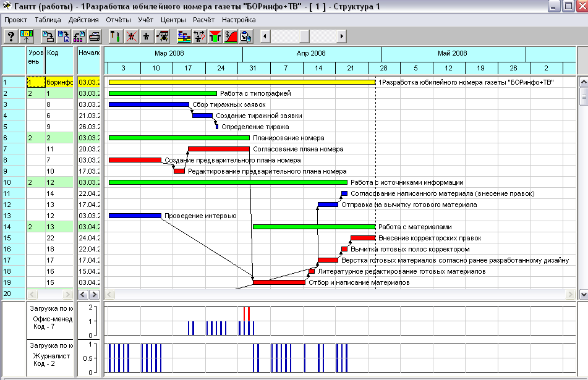588x380 pixels.
Task: Click the copy between documents toolbar icon
Action: [x=64, y=36]
